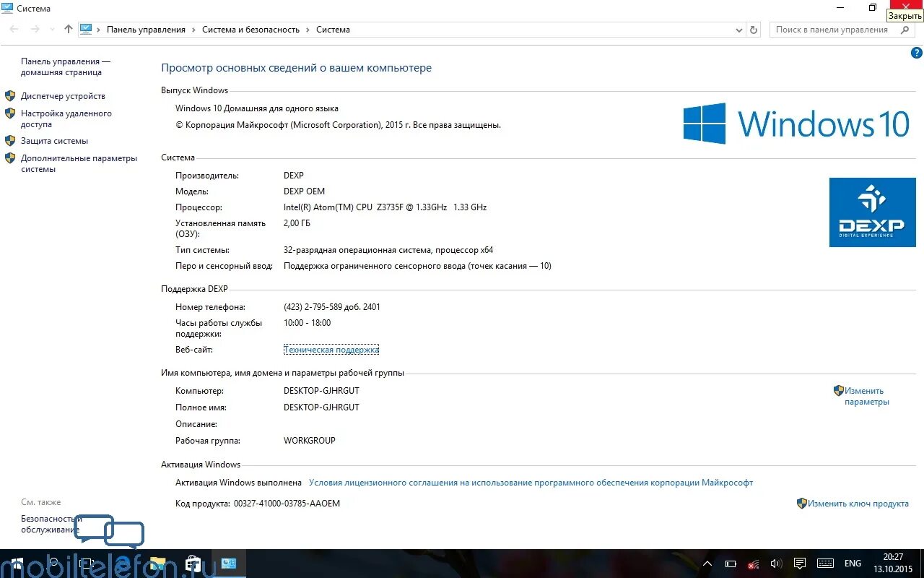Open Техническая поддержка website link
Image resolution: width=924 pixels, height=578 pixels.
coord(331,350)
